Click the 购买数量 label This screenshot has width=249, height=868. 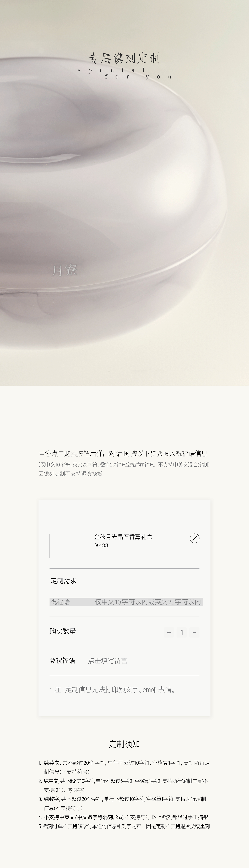[63, 631]
